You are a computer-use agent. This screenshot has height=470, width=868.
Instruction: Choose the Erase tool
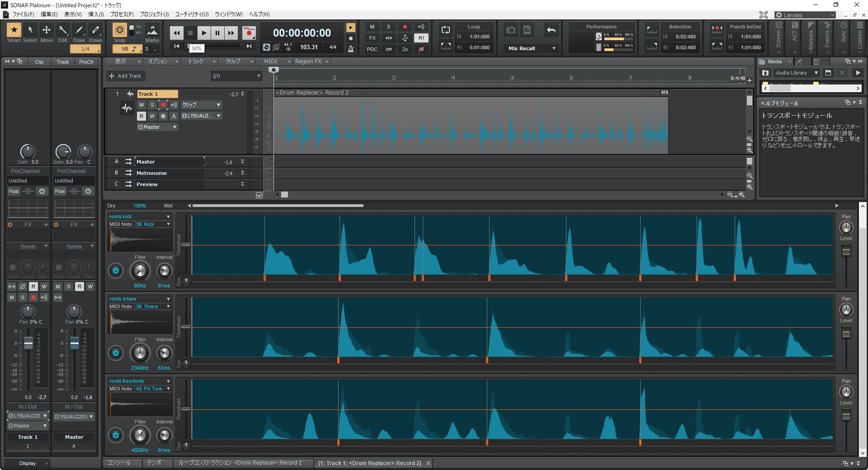(95, 30)
